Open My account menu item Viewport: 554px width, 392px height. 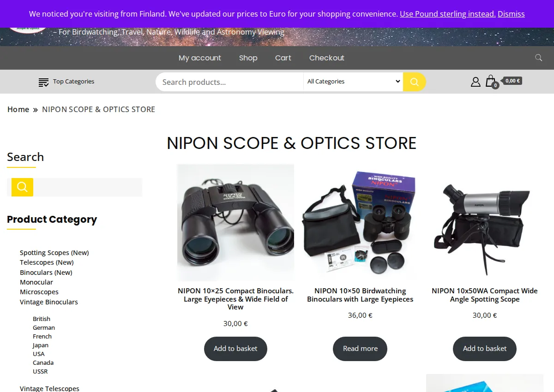click(200, 58)
